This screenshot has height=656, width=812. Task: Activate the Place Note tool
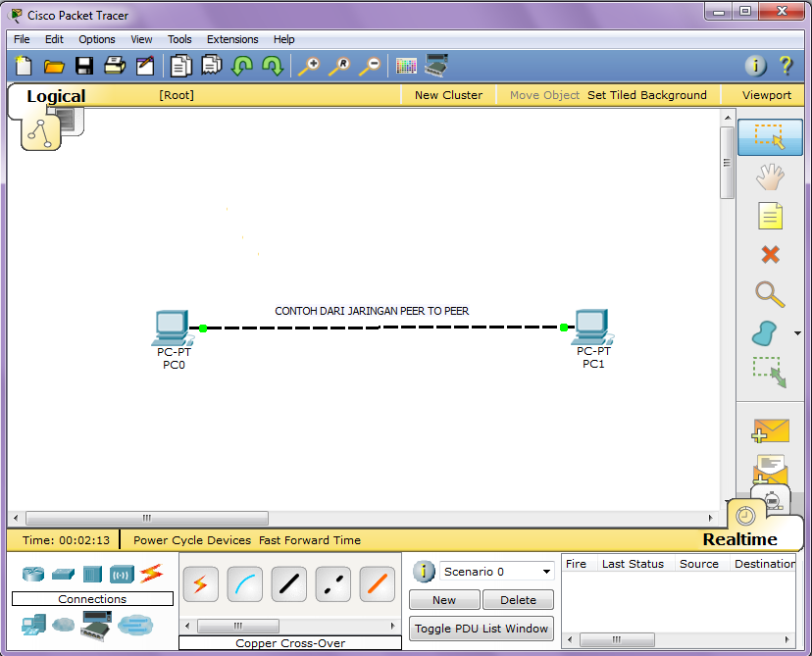coord(770,216)
